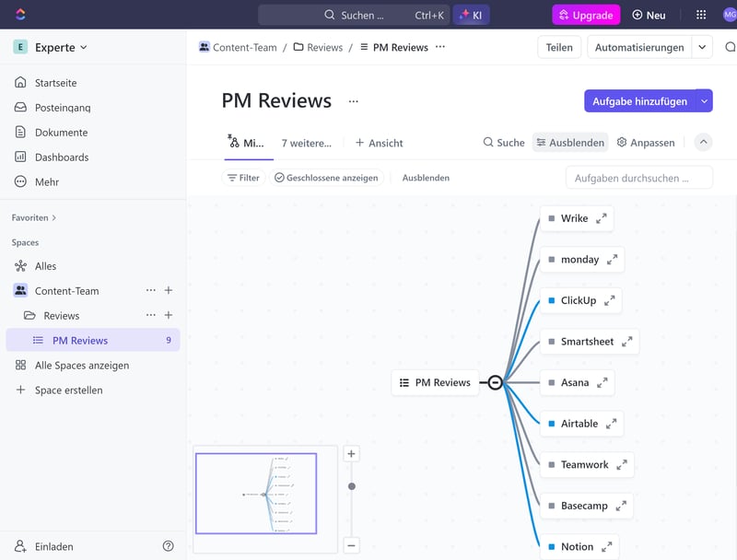The image size is (737, 560).
Task: Select the PM Reviews list in sidebar
Action: 93,340
